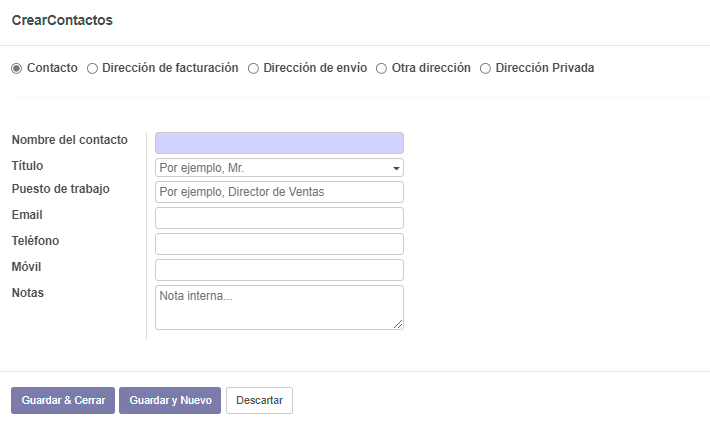Focus the Puesto de trabajo field

[x=279, y=192]
